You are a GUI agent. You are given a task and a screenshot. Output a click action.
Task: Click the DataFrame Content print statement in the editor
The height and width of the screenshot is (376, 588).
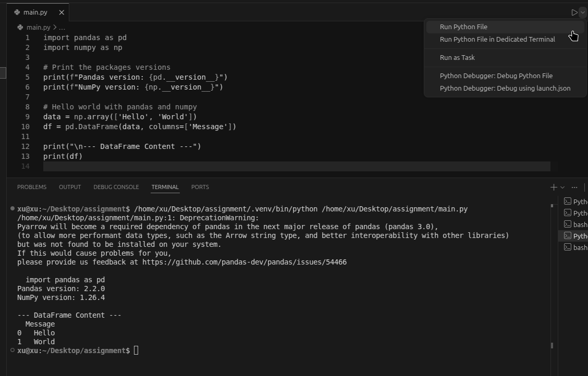point(123,146)
